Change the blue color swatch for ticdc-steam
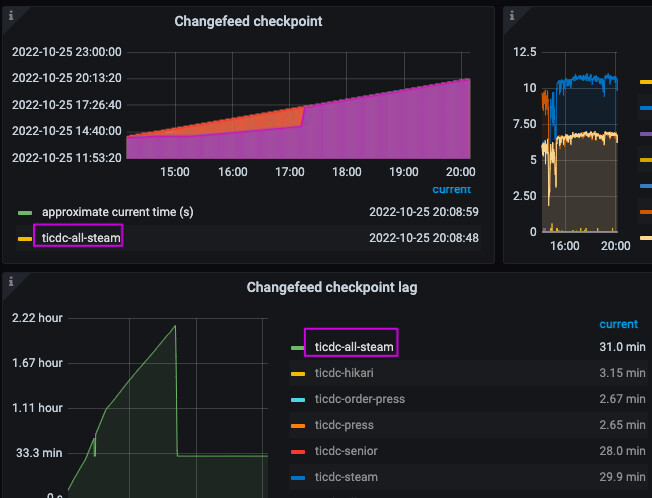The height and width of the screenshot is (498, 652). pyautogui.click(x=297, y=477)
